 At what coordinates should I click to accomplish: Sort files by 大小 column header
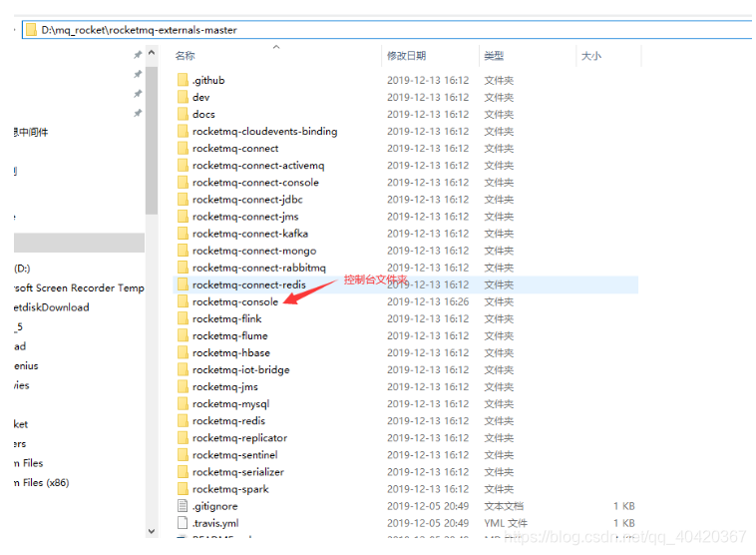pyautogui.click(x=591, y=56)
